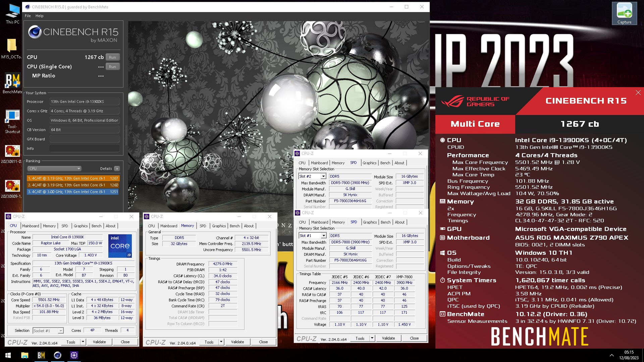The height and width of the screenshot is (362, 644).
Task: Launch the BenchMate desktop shortcut
Action: (12, 84)
